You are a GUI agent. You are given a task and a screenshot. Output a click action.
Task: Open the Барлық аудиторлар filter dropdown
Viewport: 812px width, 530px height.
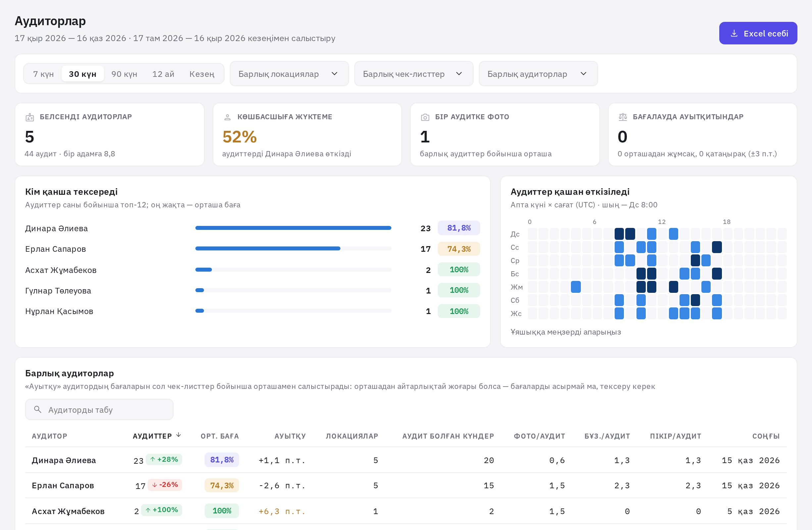(x=538, y=74)
